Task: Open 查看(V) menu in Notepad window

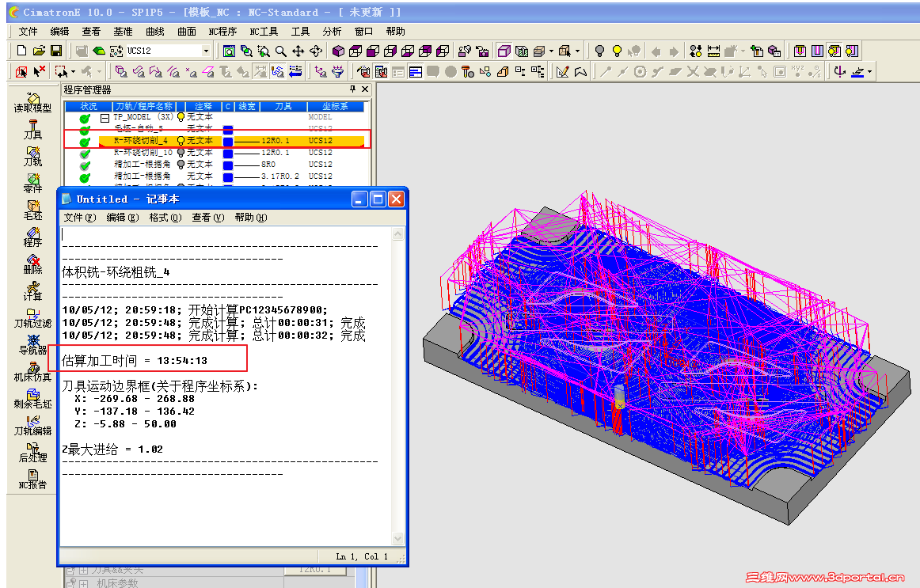Action: 207,218
